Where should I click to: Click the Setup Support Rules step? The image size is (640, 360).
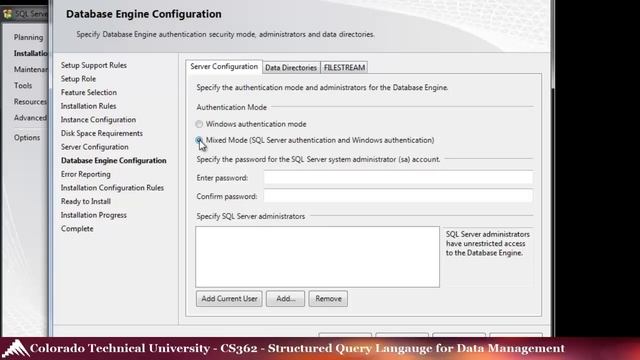tap(93, 65)
